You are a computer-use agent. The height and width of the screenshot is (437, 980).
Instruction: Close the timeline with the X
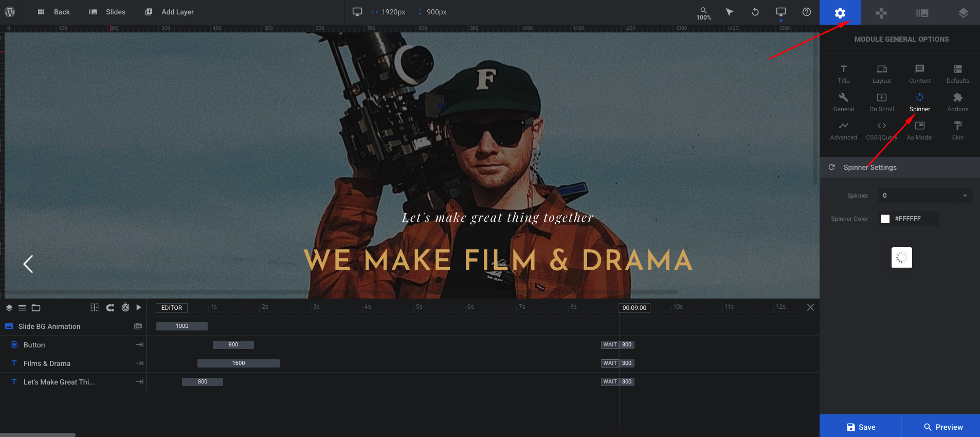(810, 307)
